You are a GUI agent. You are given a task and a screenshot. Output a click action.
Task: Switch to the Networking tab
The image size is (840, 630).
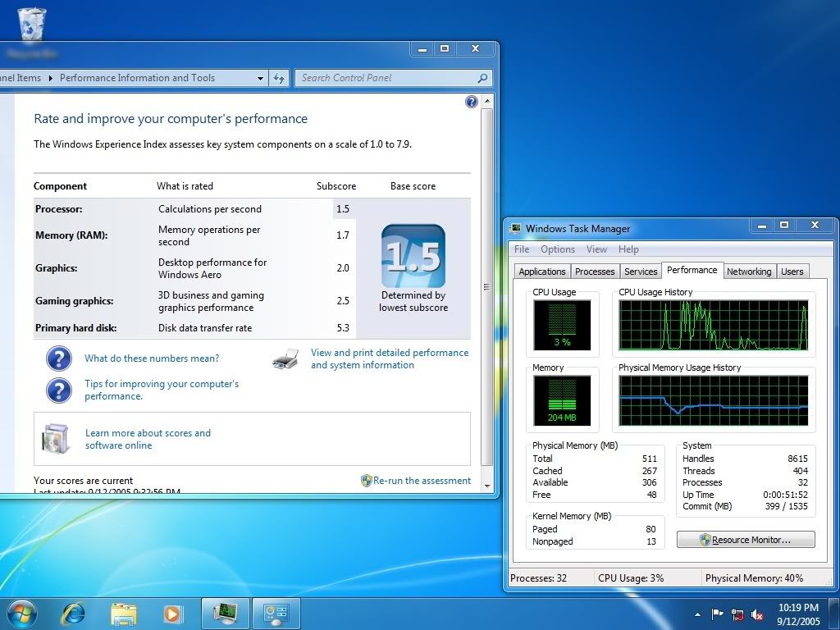coord(748,272)
